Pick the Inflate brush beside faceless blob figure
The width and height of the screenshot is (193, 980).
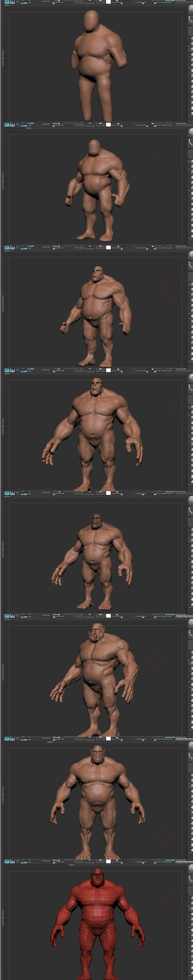(190, 82)
